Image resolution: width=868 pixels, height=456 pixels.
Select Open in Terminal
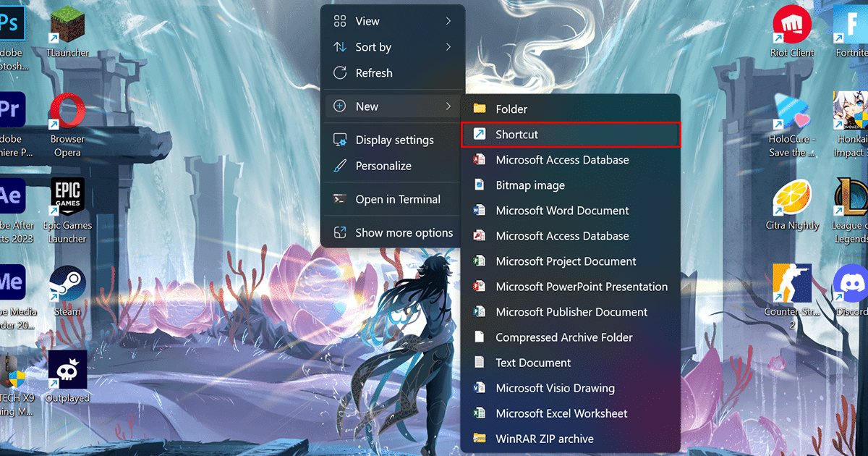coord(393,199)
